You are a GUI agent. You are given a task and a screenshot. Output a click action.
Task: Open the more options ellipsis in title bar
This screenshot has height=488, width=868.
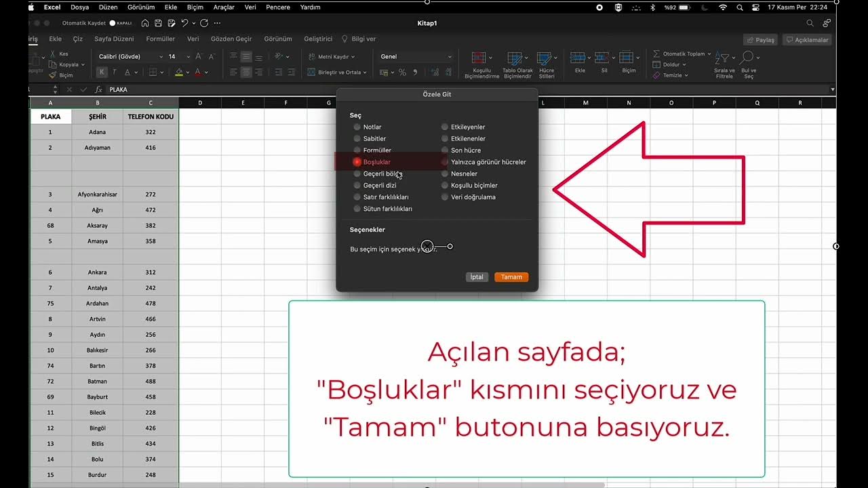point(217,23)
